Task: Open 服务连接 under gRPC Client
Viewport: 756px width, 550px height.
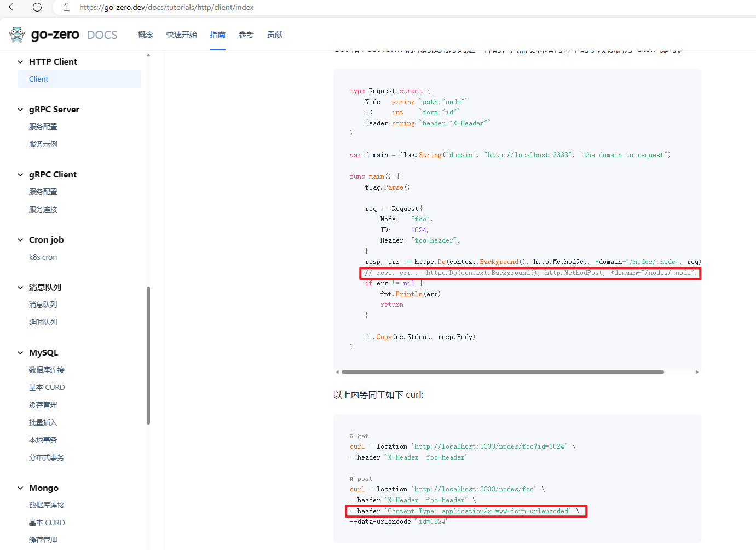Action: pyautogui.click(x=43, y=209)
